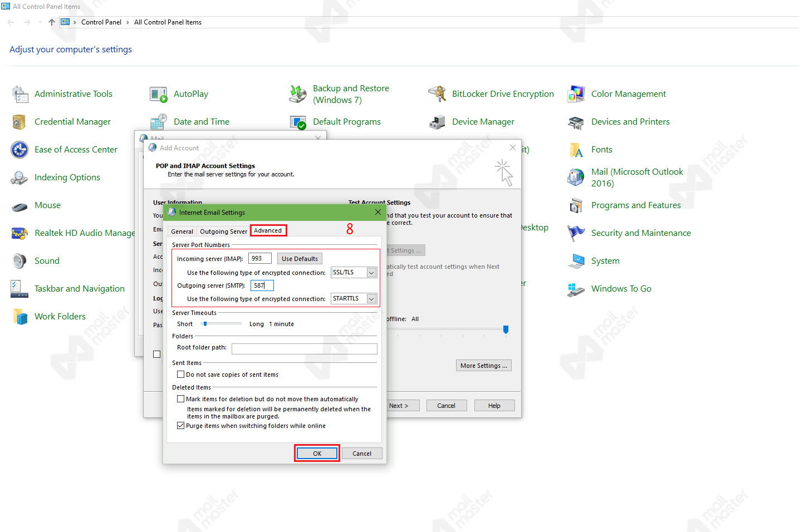Close the Internet Email Settings dialog
799x532 pixels.
pyautogui.click(x=378, y=212)
